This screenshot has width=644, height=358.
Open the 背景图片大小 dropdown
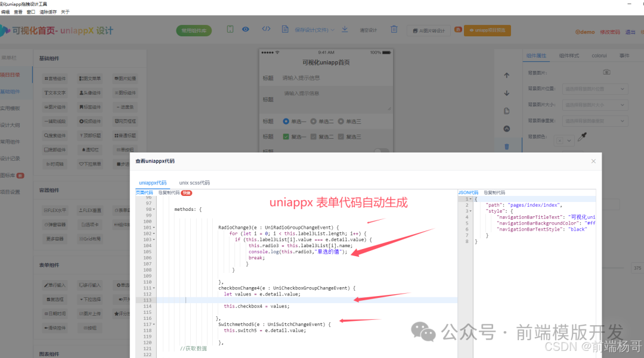point(595,105)
